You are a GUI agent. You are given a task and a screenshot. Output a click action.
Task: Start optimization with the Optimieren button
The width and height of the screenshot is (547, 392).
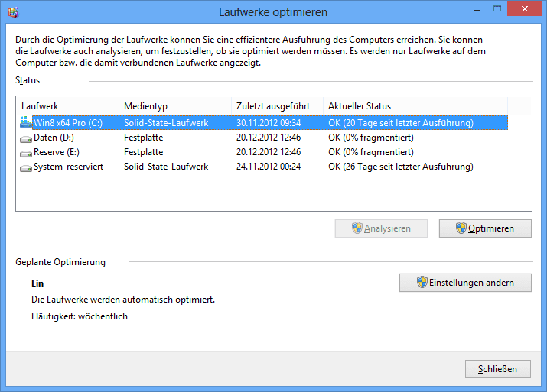[485, 228]
